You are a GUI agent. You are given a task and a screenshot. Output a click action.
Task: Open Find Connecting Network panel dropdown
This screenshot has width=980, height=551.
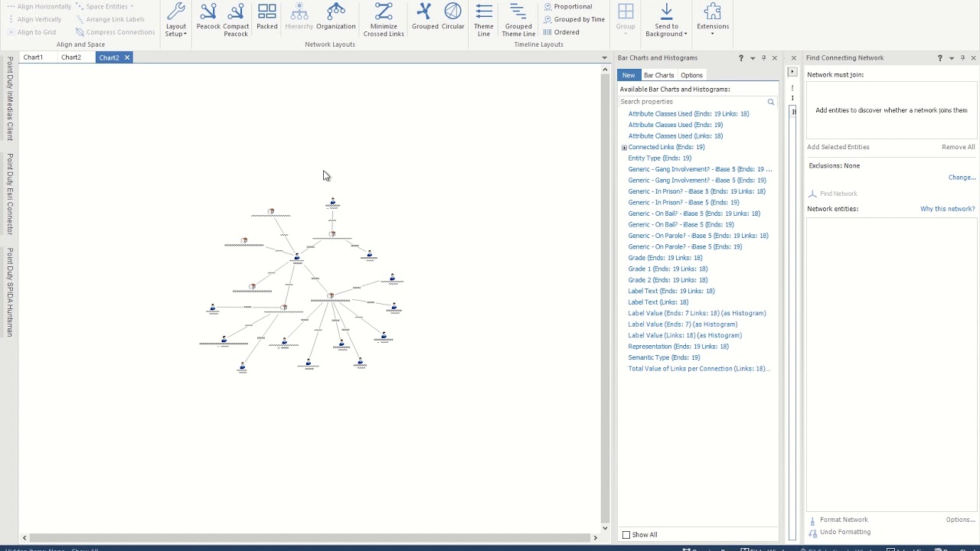(x=952, y=58)
